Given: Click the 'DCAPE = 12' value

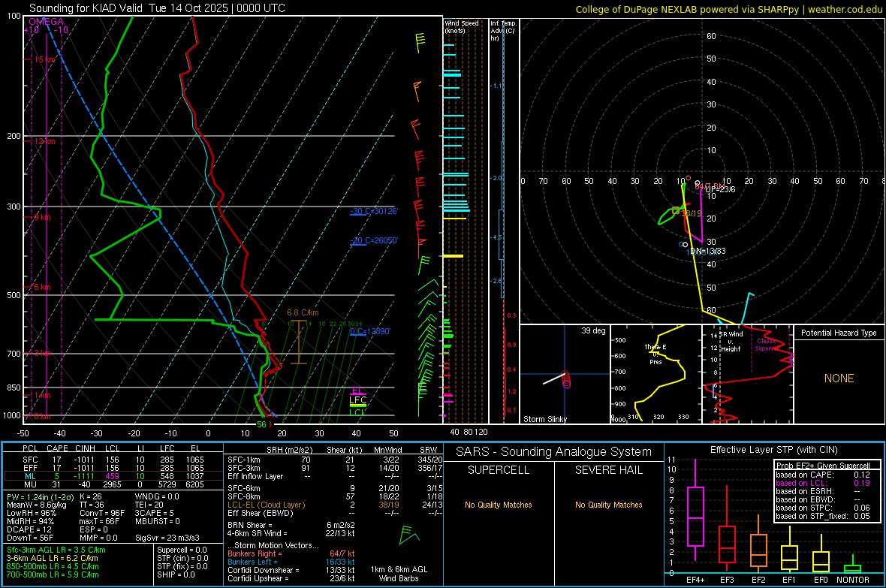Looking at the screenshot, I should (x=29, y=529).
